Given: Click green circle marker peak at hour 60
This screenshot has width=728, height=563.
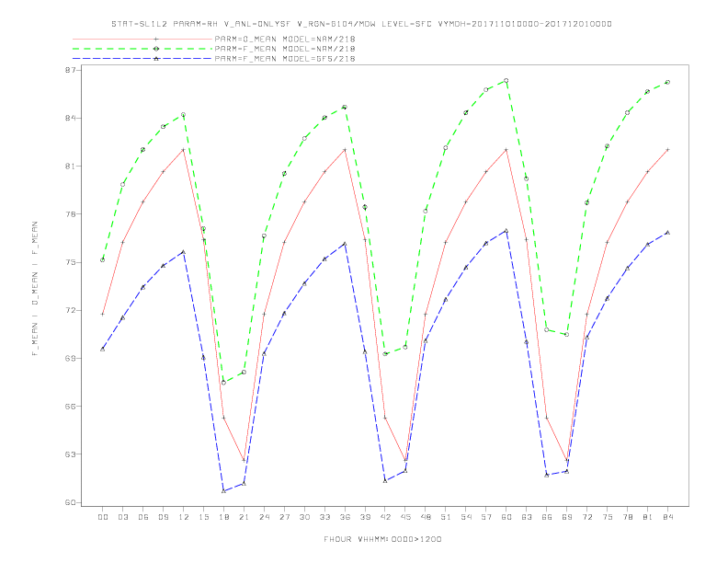Looking at the screenshot, I should point(506,80).
